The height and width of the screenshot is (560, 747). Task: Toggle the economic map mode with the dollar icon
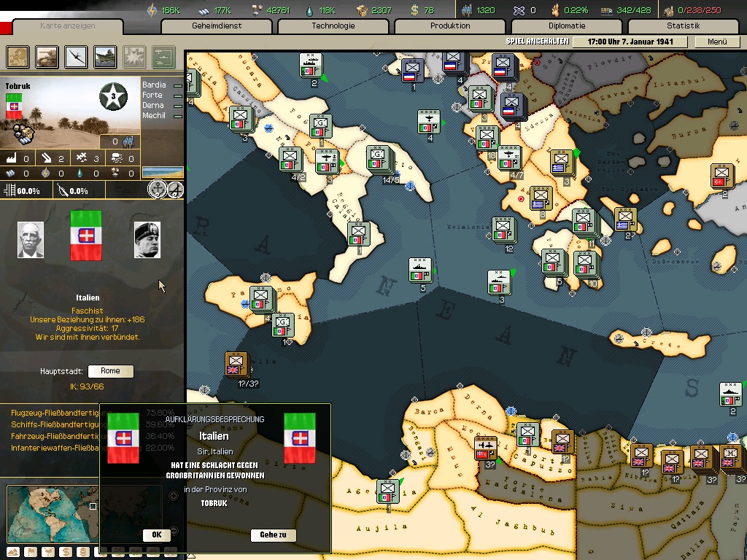point(66,552)
